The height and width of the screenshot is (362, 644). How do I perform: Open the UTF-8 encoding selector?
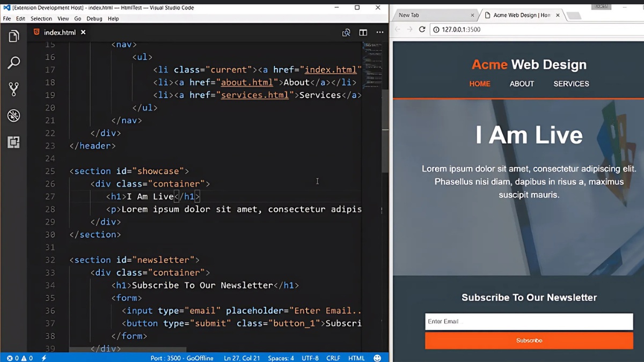pyautogui.click(x=310, y=357)
